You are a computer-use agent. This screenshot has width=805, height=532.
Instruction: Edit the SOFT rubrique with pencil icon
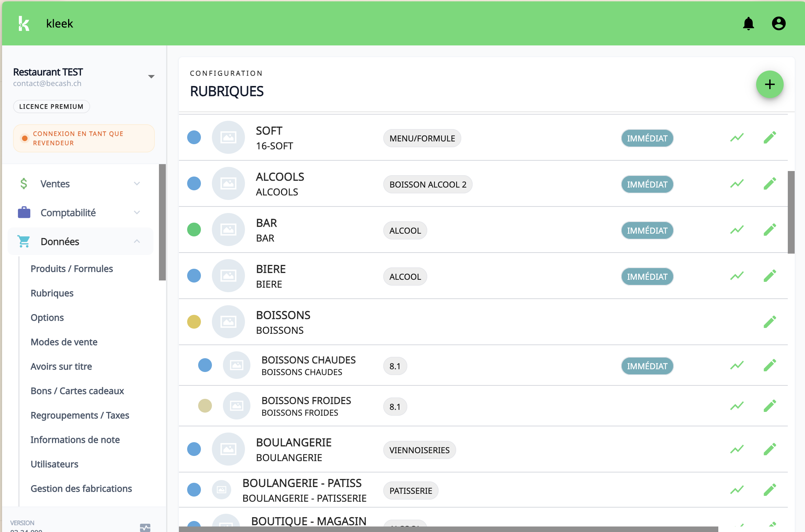point(770,138)
